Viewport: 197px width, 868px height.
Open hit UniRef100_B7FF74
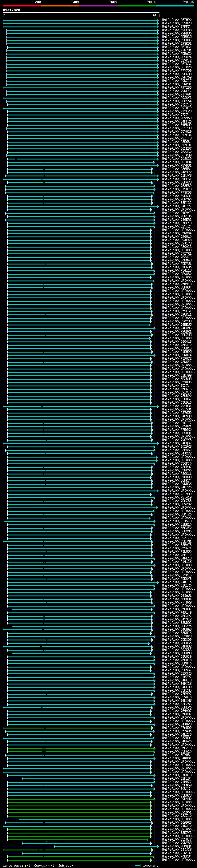tap(177, 26)
